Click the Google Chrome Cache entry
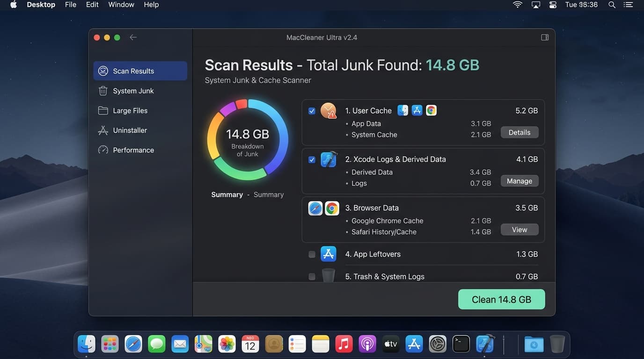This screenshot has width=644, height=359. tap(388, 221)
